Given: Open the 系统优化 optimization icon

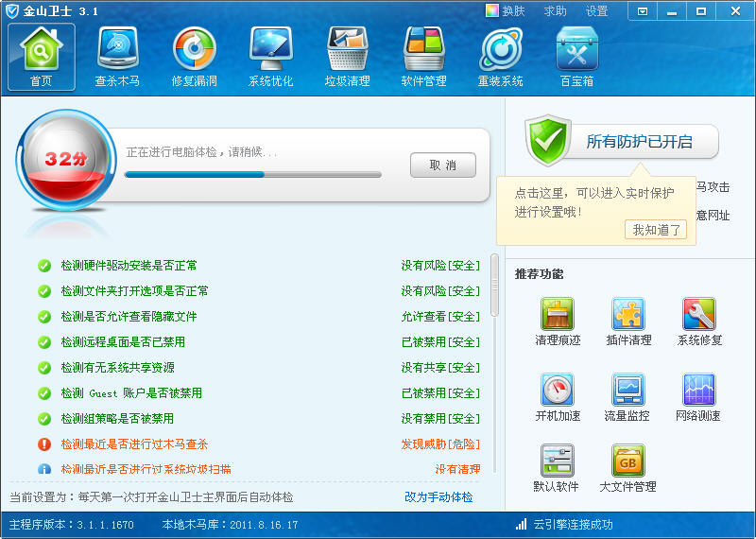Looking at the screenshot, I should click(270, 57).
